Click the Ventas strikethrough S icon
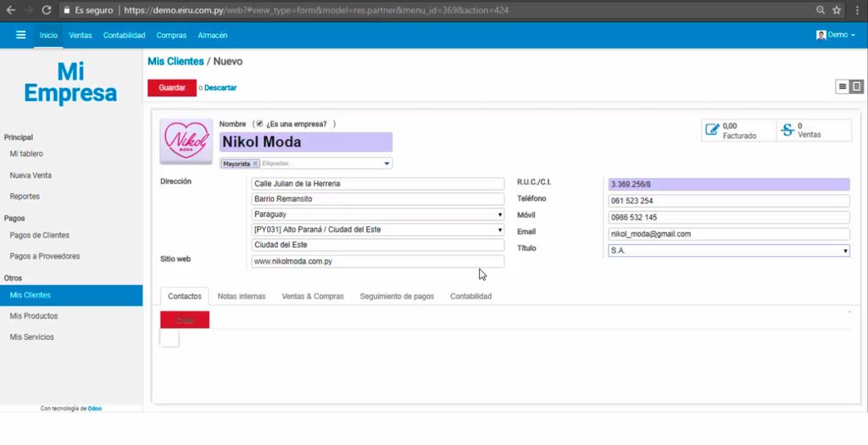 click(787, 130)
